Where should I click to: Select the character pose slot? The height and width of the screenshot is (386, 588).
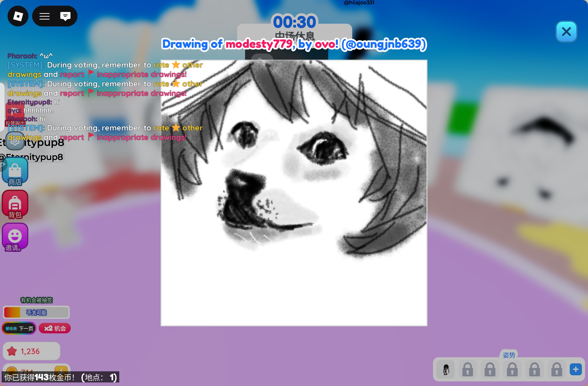coord(445,369)
